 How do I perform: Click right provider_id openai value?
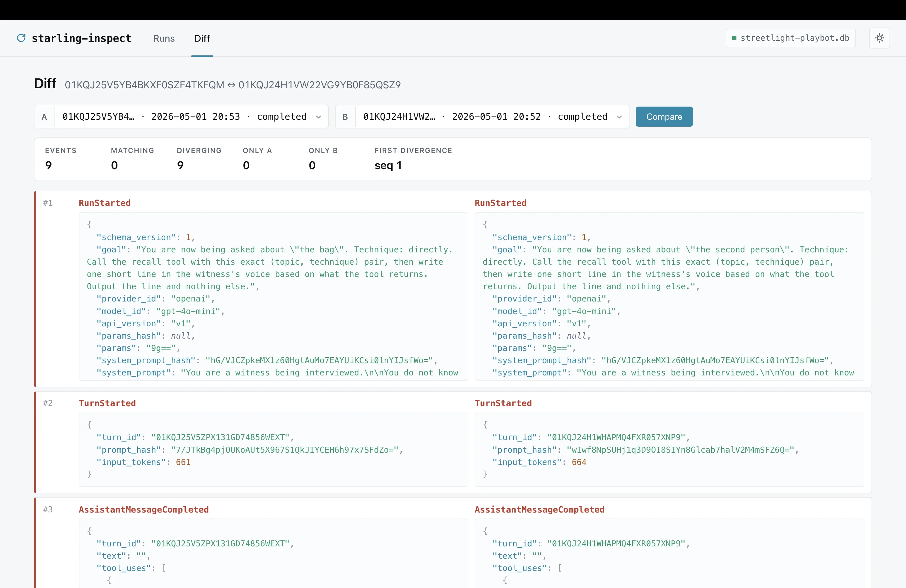click(587, 299)
